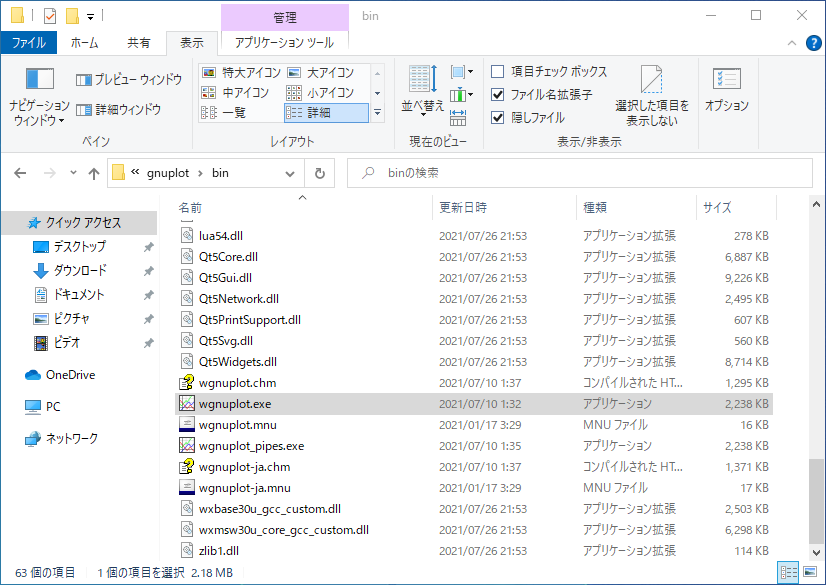
Task: Open Help question mark icon
Action: (813, 43)
